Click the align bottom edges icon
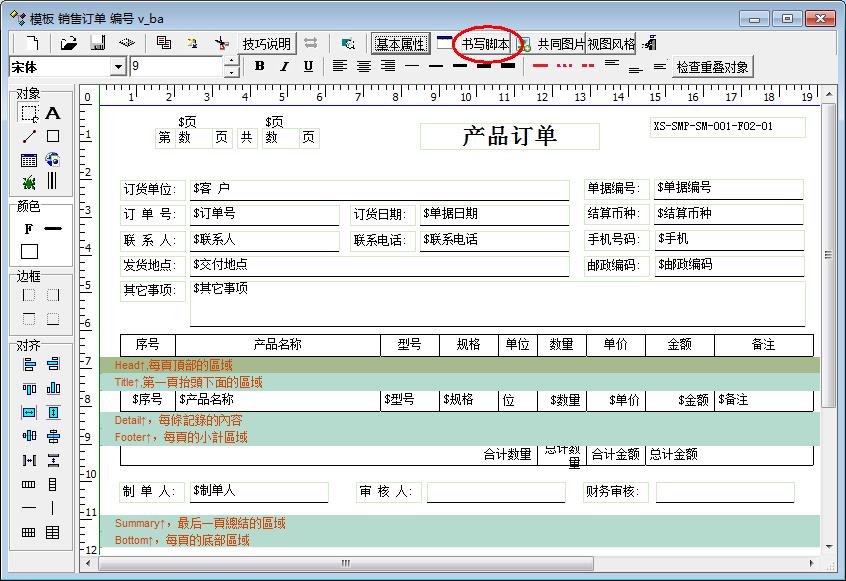The image size is (846, 581). coord(53,388)
